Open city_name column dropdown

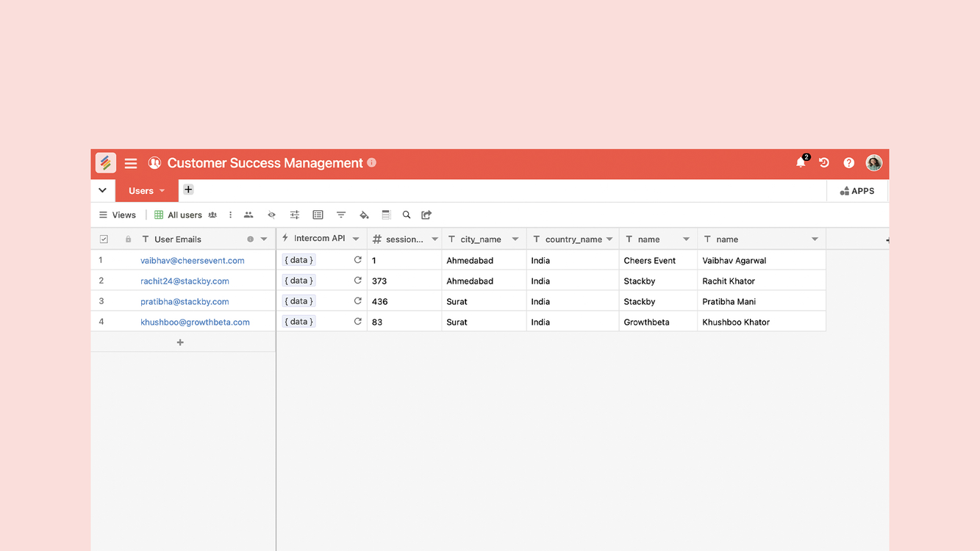point(515,240)
